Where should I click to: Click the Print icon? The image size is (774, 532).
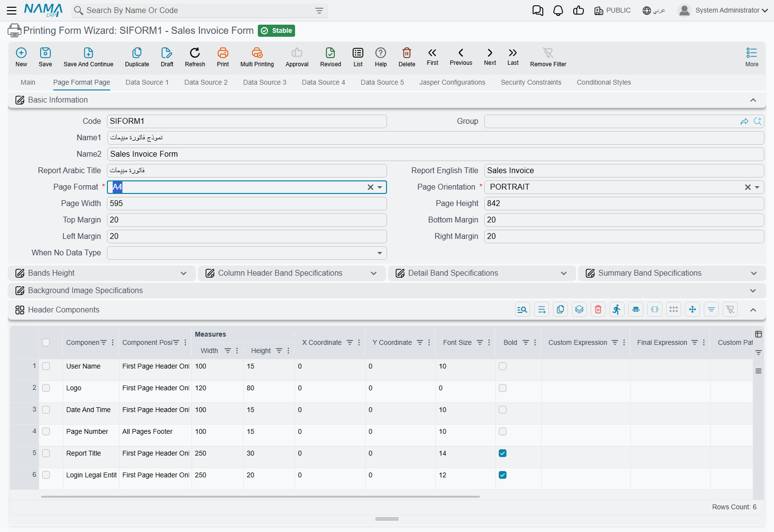pos(223,53)
